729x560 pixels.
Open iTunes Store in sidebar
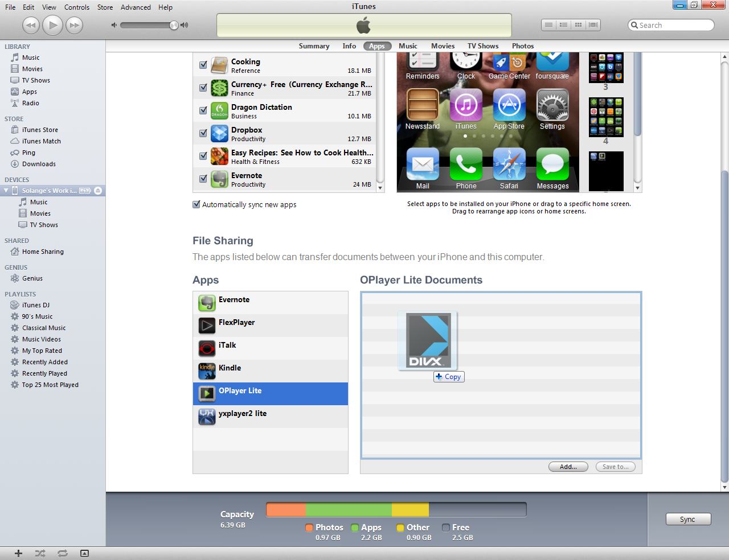(40, 130)
